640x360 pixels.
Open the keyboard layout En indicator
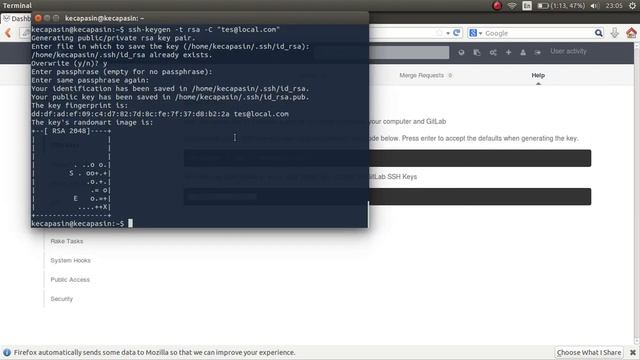click(527, 6)
